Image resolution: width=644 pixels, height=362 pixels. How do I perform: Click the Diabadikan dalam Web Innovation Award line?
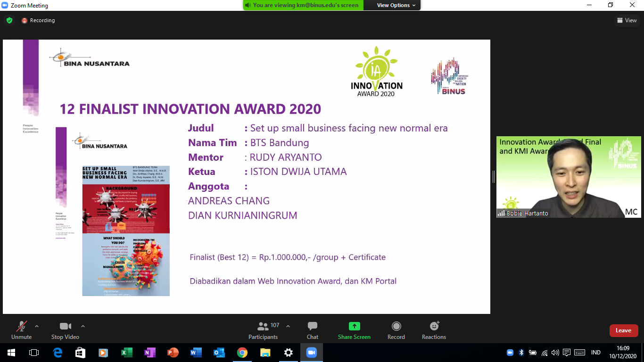(293, 281)
